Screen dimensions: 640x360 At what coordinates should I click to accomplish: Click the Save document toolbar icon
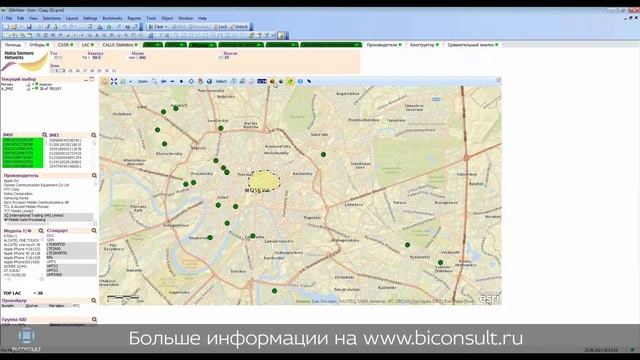(x=29, y=27)
